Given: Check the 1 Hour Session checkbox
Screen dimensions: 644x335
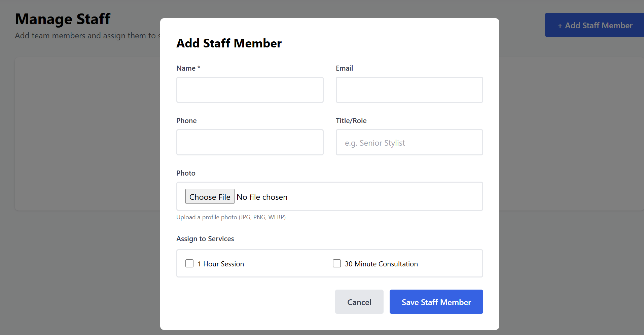Looking at the screenshot, I should [189, 263].
